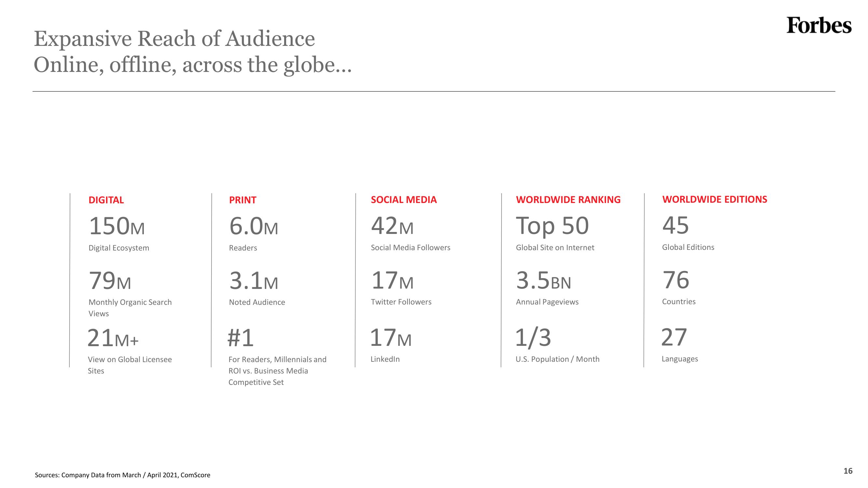Click the page number 16
This screenshot has width=868, height=488.
tap(848, 471)
